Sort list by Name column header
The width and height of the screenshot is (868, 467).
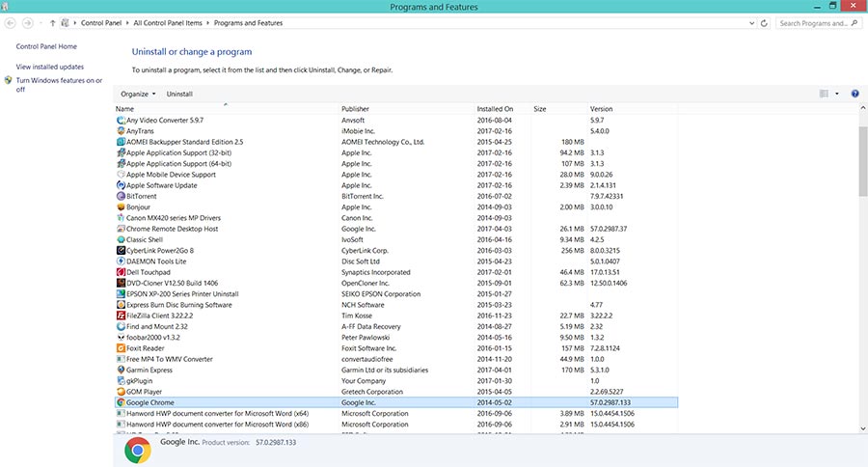[x=227, y=109]
